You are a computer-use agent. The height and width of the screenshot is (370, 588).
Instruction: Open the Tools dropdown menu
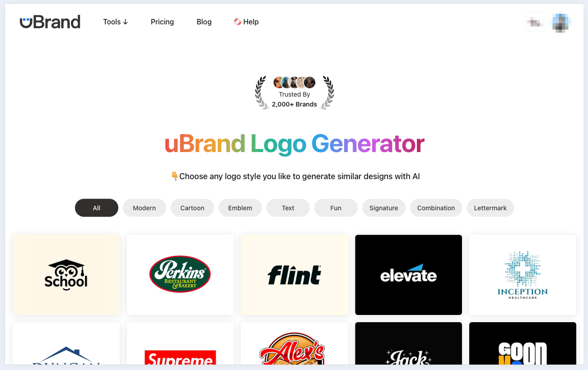(116, 22)
